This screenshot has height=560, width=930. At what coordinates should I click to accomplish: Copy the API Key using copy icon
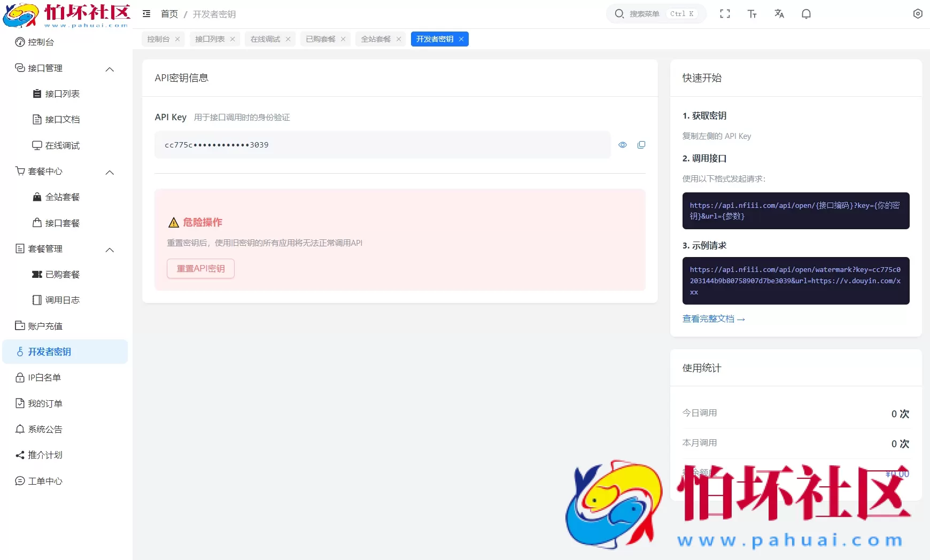coord(641,145)
